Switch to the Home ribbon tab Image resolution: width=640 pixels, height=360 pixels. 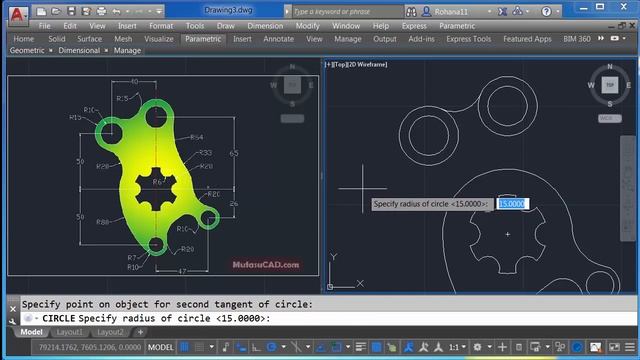click(24, 39)
